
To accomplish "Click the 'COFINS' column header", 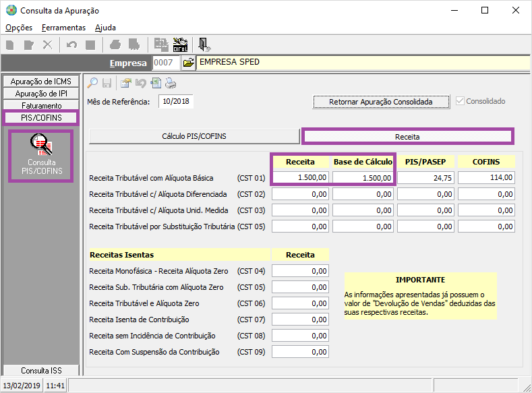I will (486, 162).
